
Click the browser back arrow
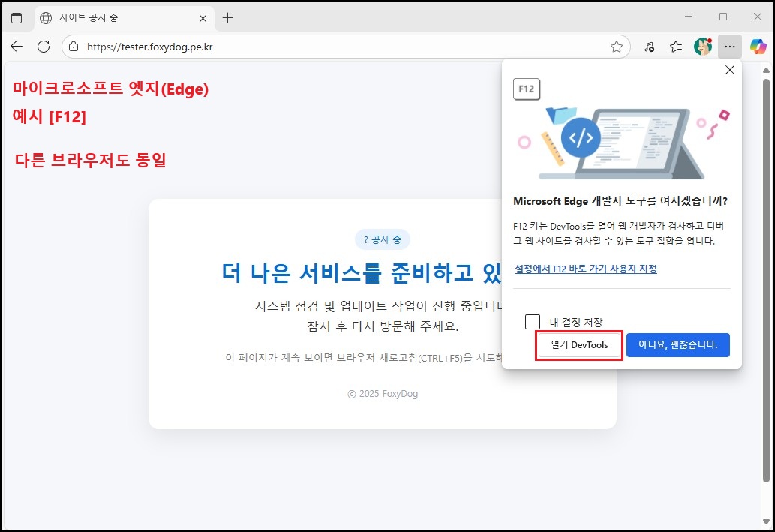(17, 47)
